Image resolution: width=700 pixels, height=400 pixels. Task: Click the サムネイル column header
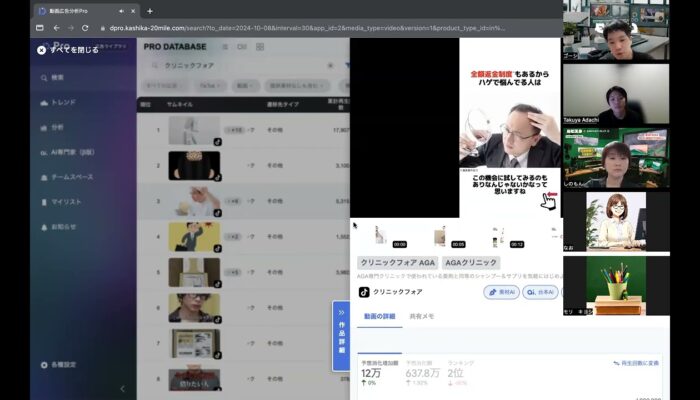point(179,104)
